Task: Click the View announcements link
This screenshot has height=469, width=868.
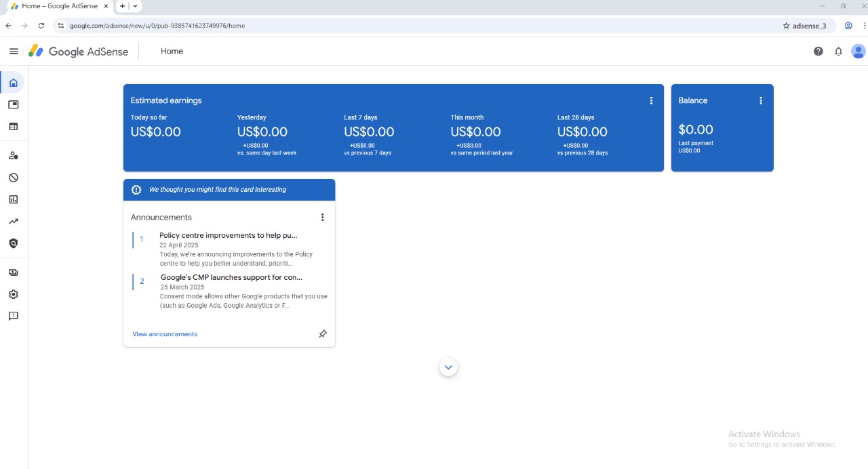Action: click(165, 334)
